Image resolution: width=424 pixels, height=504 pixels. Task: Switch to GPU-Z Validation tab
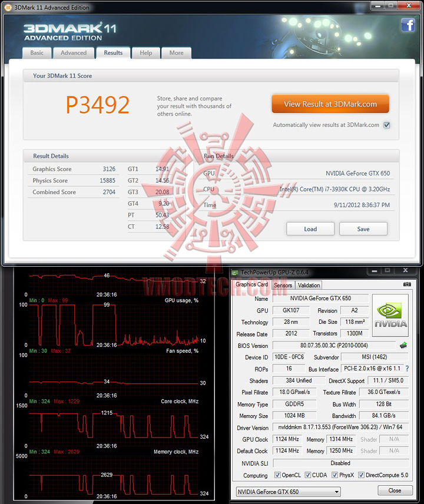309,285
